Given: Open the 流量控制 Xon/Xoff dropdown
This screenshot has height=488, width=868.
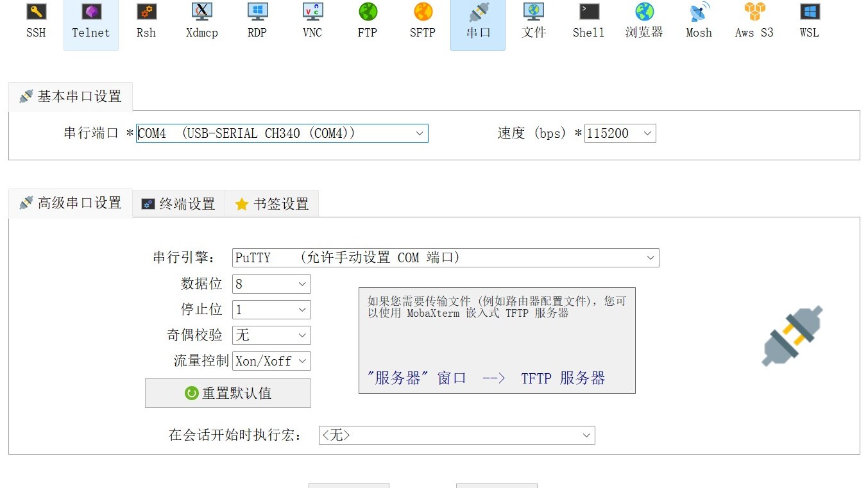Looking at the screenshot, I should pyautogui.click(x=271, y=361).
